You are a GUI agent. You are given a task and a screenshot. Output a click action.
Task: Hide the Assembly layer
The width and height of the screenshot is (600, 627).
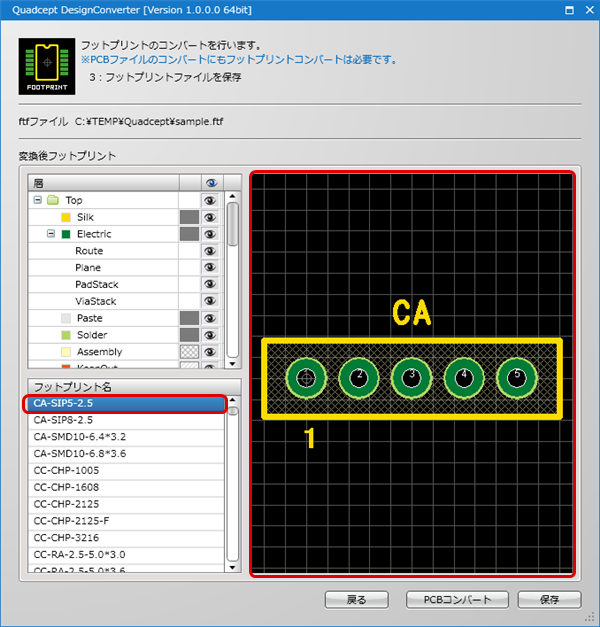point(210,352)
